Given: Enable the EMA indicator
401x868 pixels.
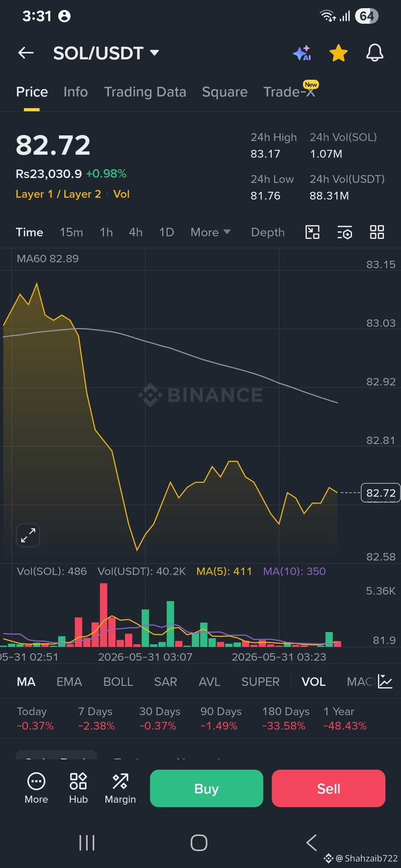Looking at the screenshot, I should (x=69, y=682).
